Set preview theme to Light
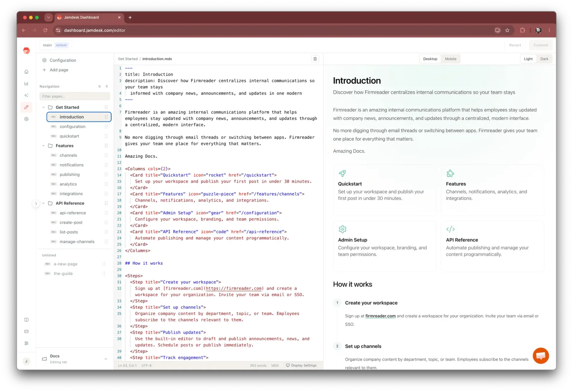This screenshot has width=573, height=392. pyautogui.click(x=528, y=59)
